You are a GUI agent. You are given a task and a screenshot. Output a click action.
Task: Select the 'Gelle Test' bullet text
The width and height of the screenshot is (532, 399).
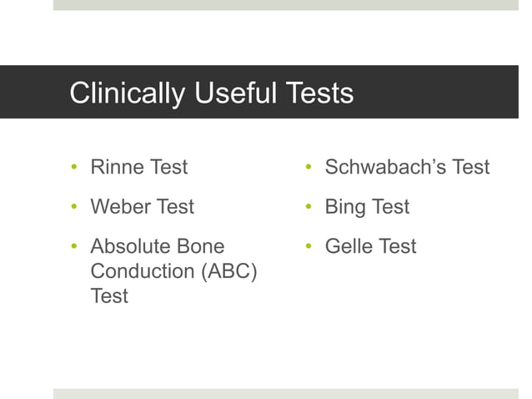[x=370, y=246]
